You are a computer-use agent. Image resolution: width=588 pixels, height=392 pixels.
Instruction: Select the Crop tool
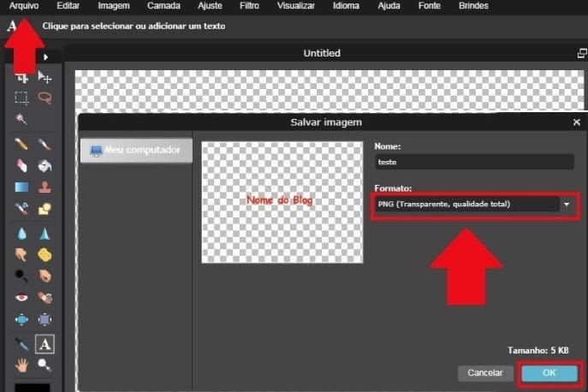(22, 77)
